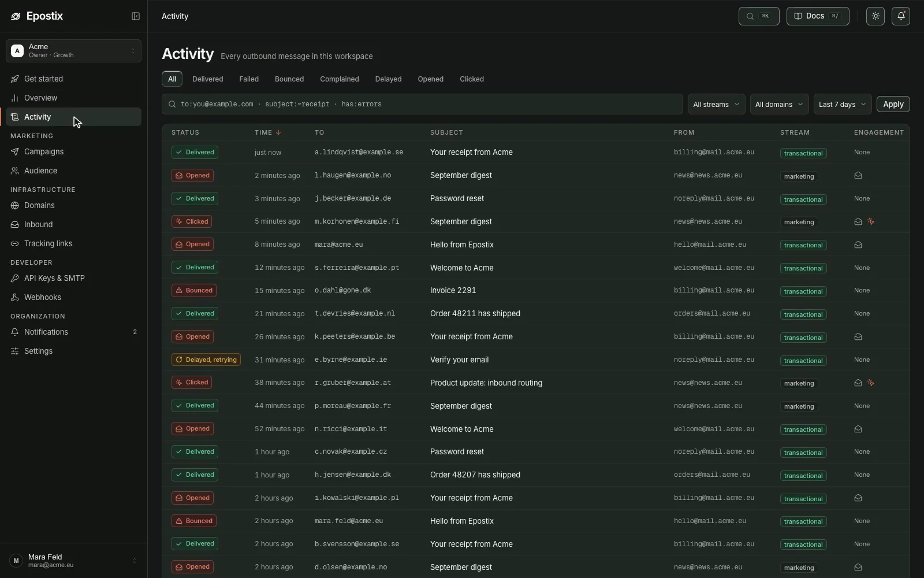This screenshot has width=924, height=578.
Task: Switch to the Bounced tab
Action: pos(289,79)
